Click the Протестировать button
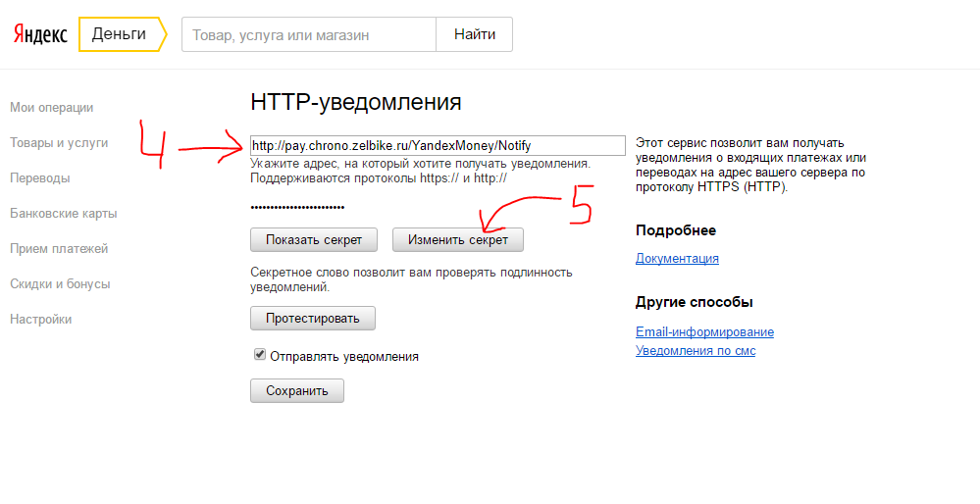This screenshot has height=504, width=980. coord(313,319)
